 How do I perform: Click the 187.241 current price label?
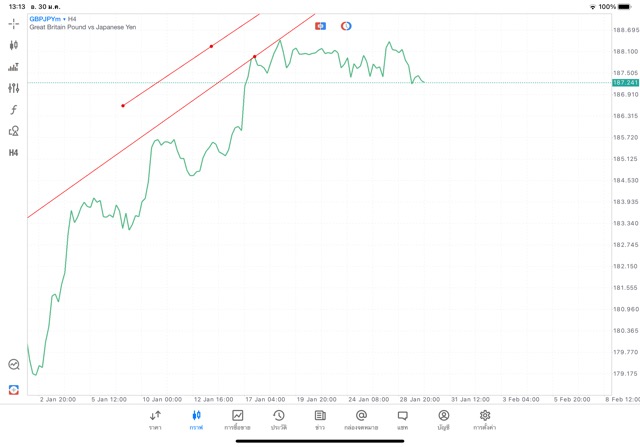coord(624,83)
